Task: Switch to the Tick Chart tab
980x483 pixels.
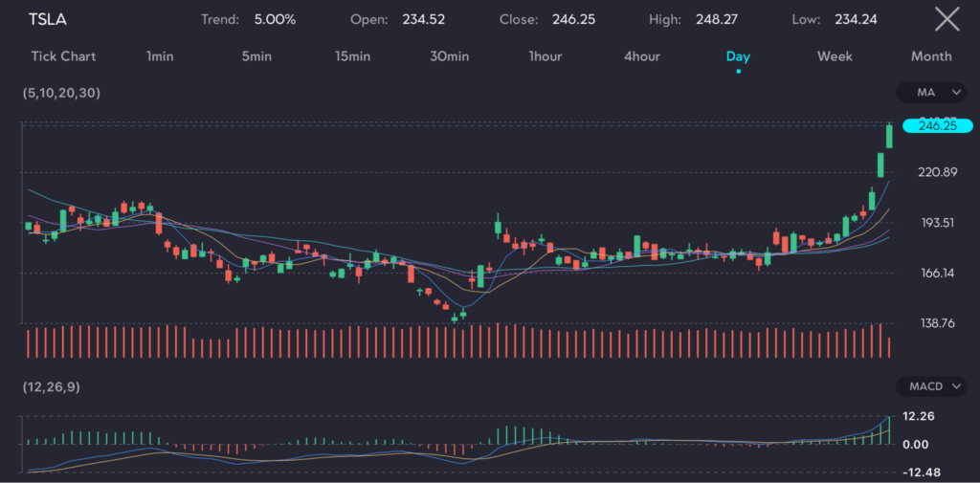Action: point(64,56)
